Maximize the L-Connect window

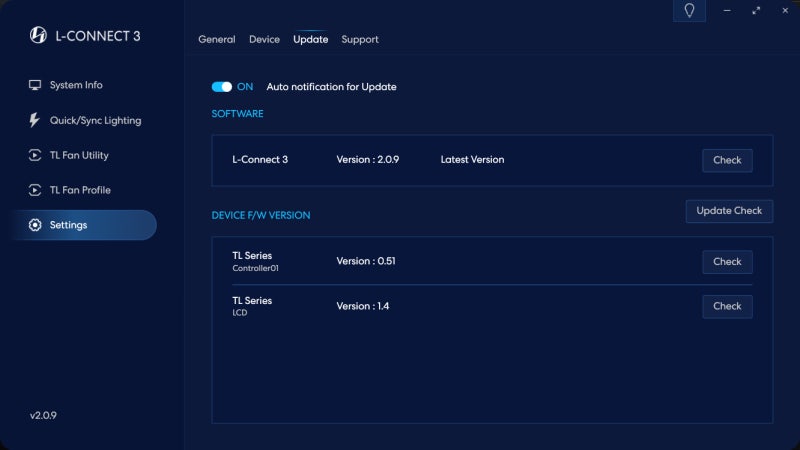click(756, 10)
